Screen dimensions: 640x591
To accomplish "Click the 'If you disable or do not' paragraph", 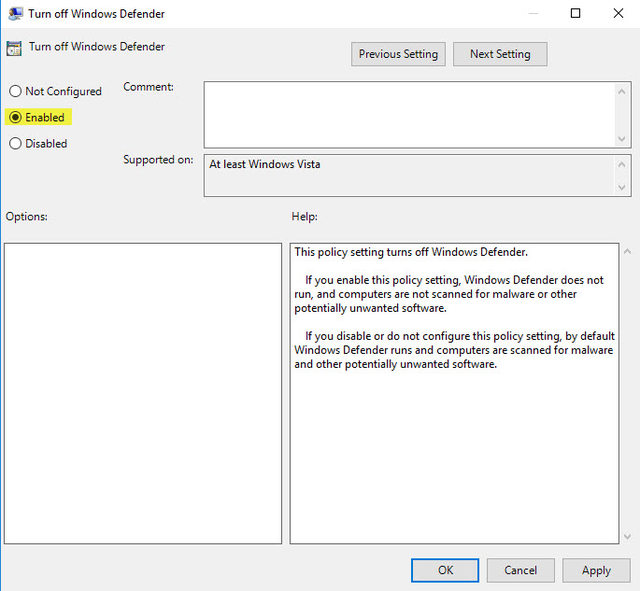I will tap(454, 350).
